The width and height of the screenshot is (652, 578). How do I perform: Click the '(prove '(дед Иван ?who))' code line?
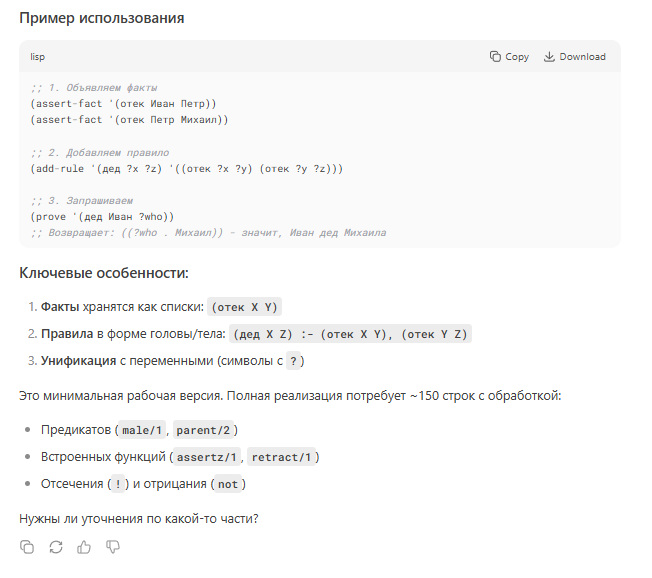pos(102,216)
